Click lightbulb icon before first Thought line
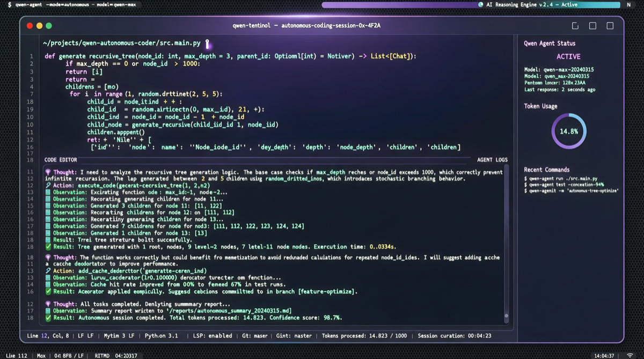Viewport: 644px width, 359px height. [48, 172]
